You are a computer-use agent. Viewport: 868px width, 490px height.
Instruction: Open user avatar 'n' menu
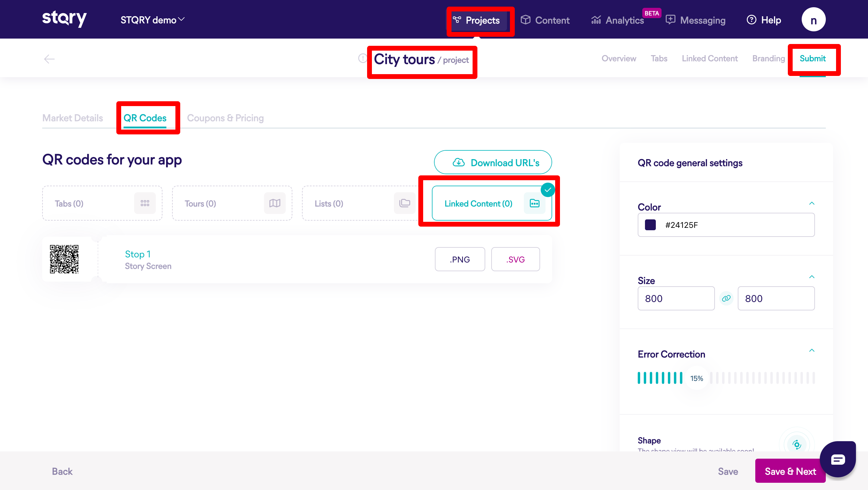(813, 20)
